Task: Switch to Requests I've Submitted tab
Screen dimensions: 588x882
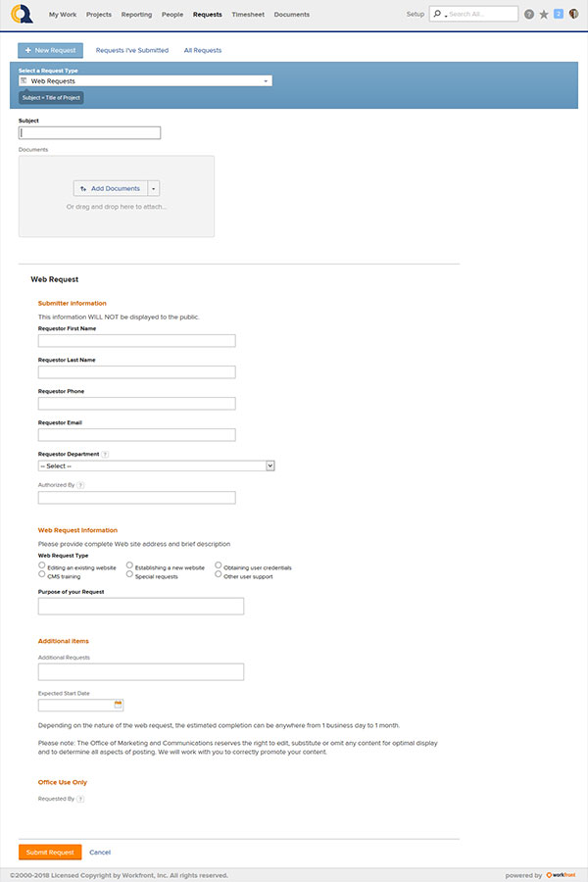Action: (x=131, y=50)
